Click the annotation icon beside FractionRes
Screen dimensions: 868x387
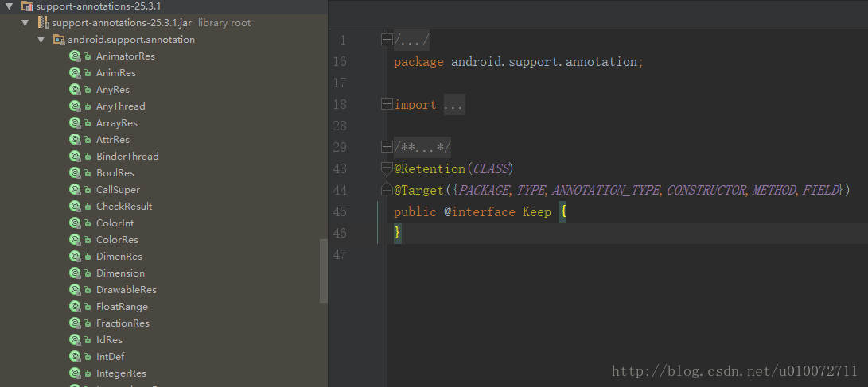(x=75, y=323)
